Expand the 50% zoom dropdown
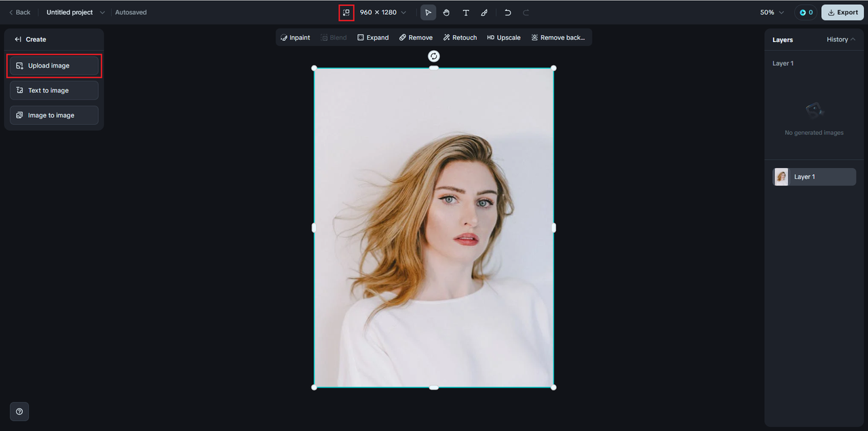 [x=772, y=12]
